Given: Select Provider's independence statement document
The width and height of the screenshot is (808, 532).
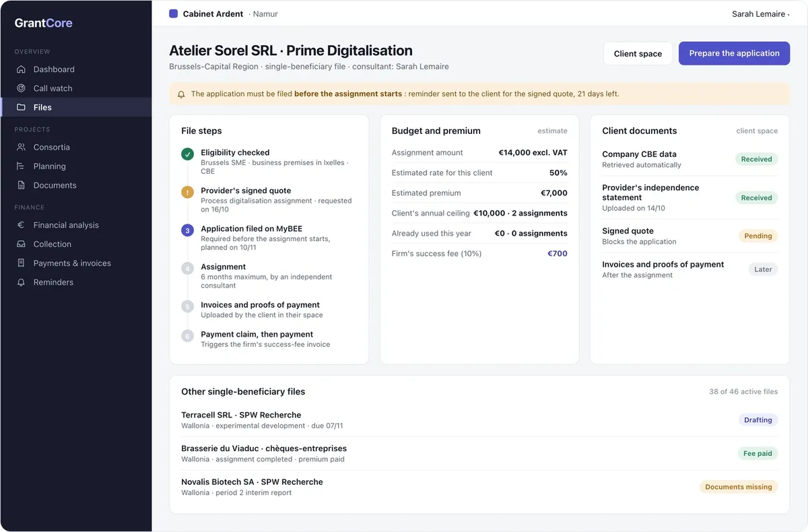Looking at the screenshot, I should pyautogui.click(x=689, y=197).
